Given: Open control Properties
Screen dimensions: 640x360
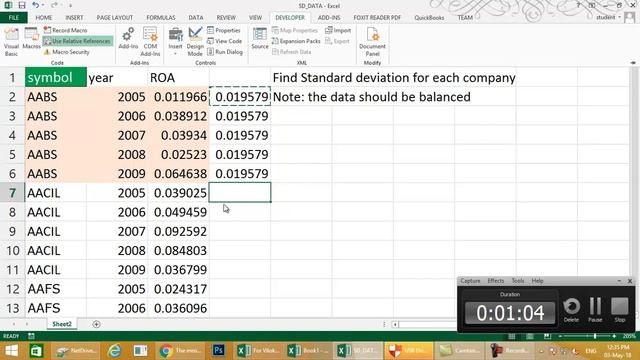Looking at the screenshot, I should click(x=224, y=30).
